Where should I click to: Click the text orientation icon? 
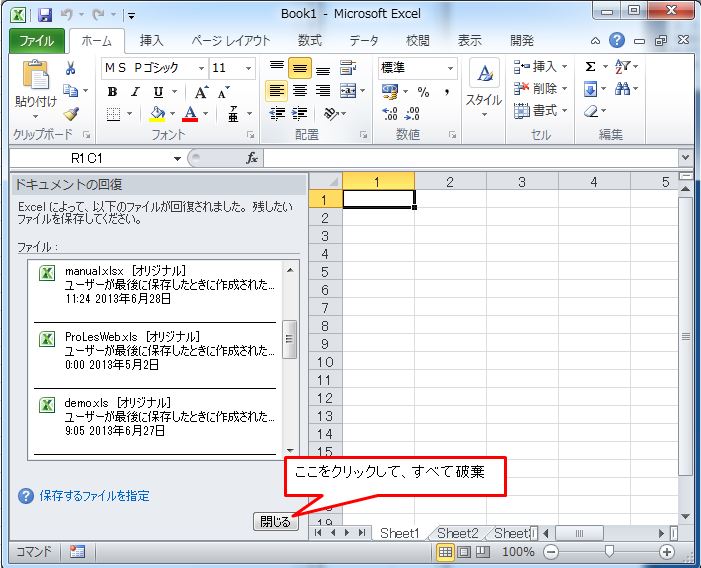coord(331,114)
